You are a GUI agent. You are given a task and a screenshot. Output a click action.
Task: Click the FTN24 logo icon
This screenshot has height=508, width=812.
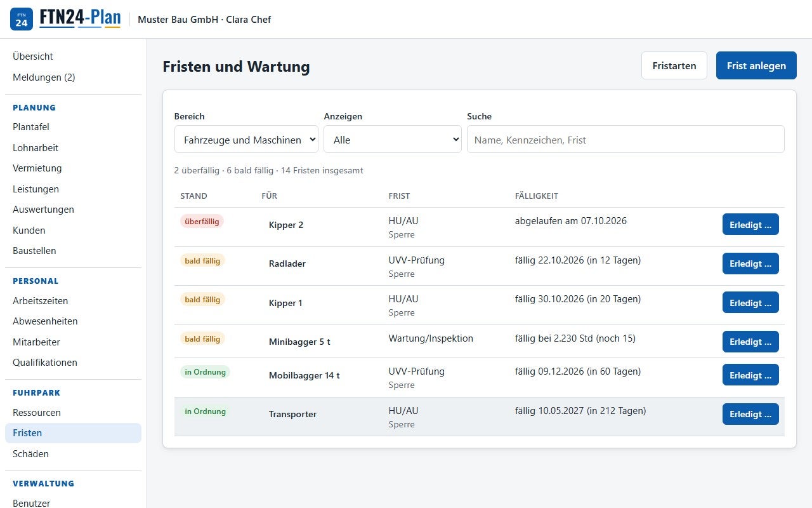click(22, 19)
